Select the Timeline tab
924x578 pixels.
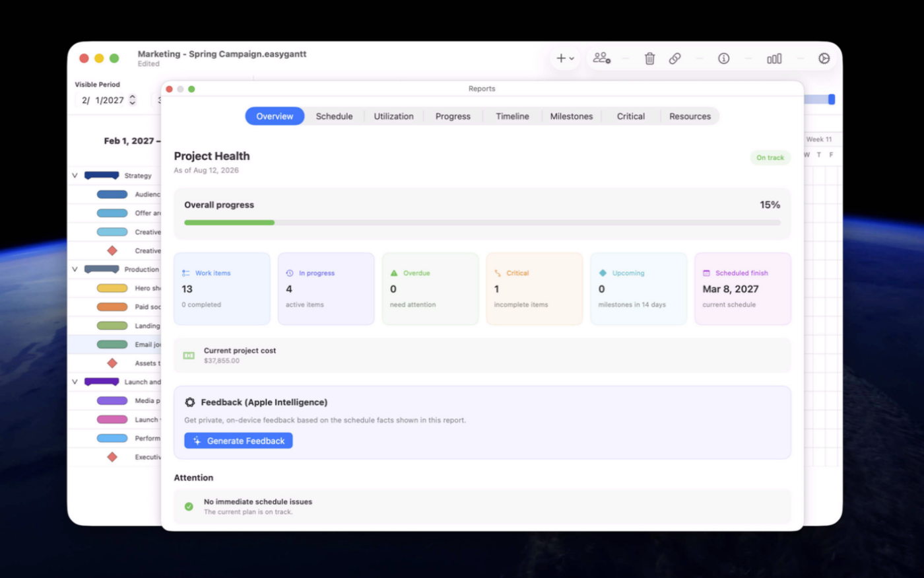click(x=513, y=116)
